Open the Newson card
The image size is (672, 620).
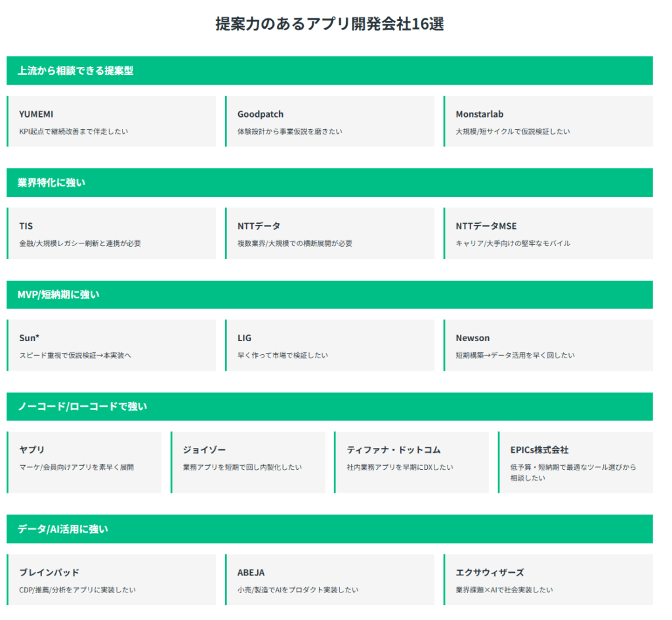coord(548,345)
